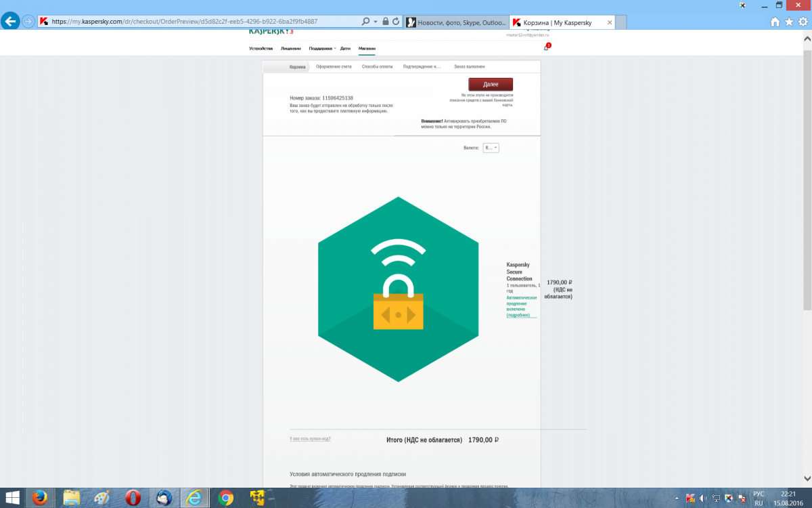Image resolution: width=812 pixels, height=508 pixels.
Task: Open the notifications bell icon
Action: pyautogui.click(x=546, y=48)
